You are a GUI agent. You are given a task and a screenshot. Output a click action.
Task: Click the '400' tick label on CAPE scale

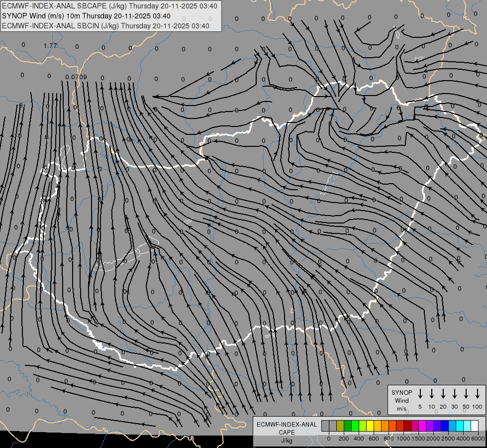click(359, 439)
